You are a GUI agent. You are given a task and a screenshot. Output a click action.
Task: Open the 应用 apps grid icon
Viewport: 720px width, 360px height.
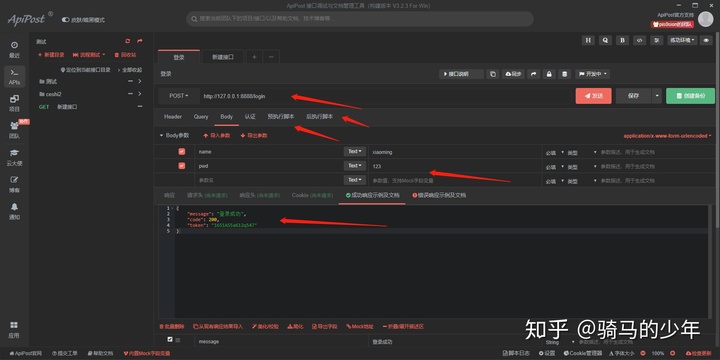pos(14,330)
